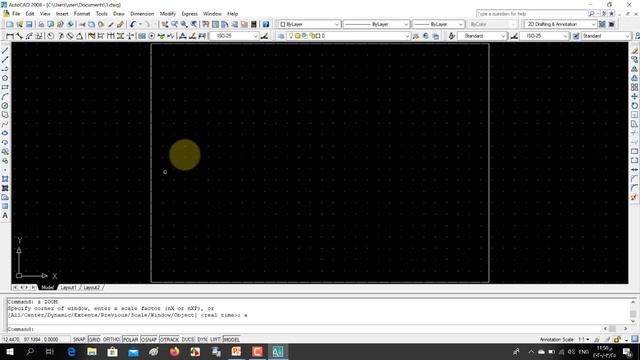The height and width of the screenshot is (360, 640).
Task: Toggle OSNAP in status bar
Action: tap(149, 340)
